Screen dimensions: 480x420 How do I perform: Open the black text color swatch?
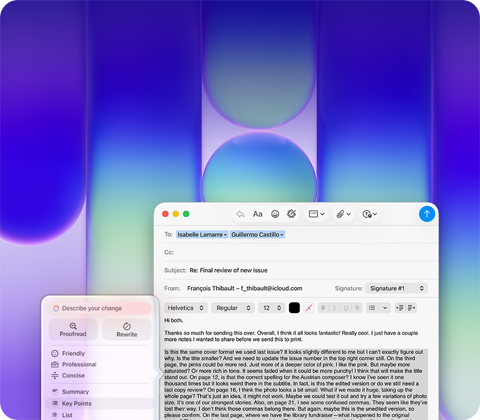(294, 308)
